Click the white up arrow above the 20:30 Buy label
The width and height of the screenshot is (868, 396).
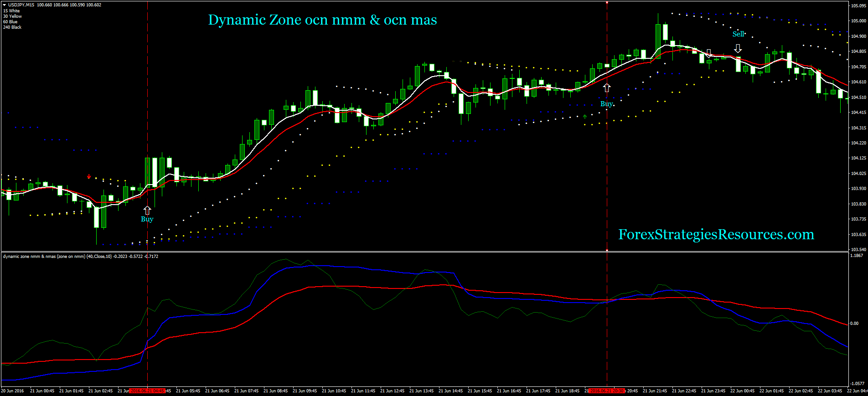[607, 87]
